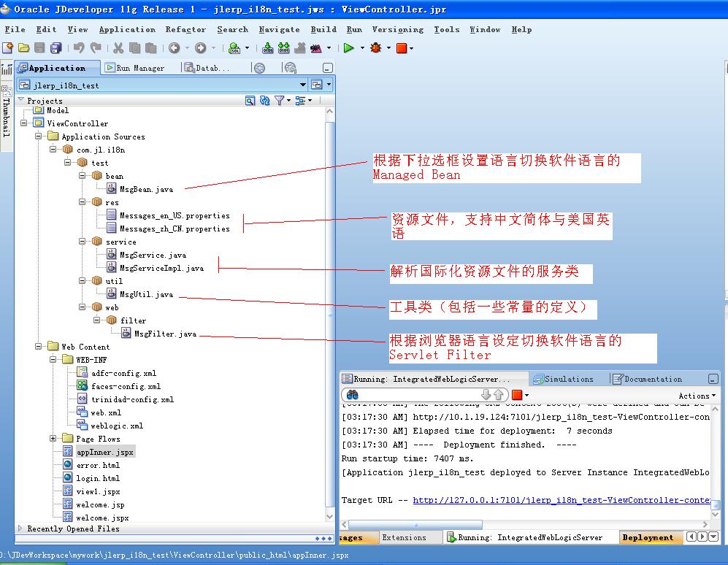Click the Find in Projects magnifier icon

(x=250, y=100)
